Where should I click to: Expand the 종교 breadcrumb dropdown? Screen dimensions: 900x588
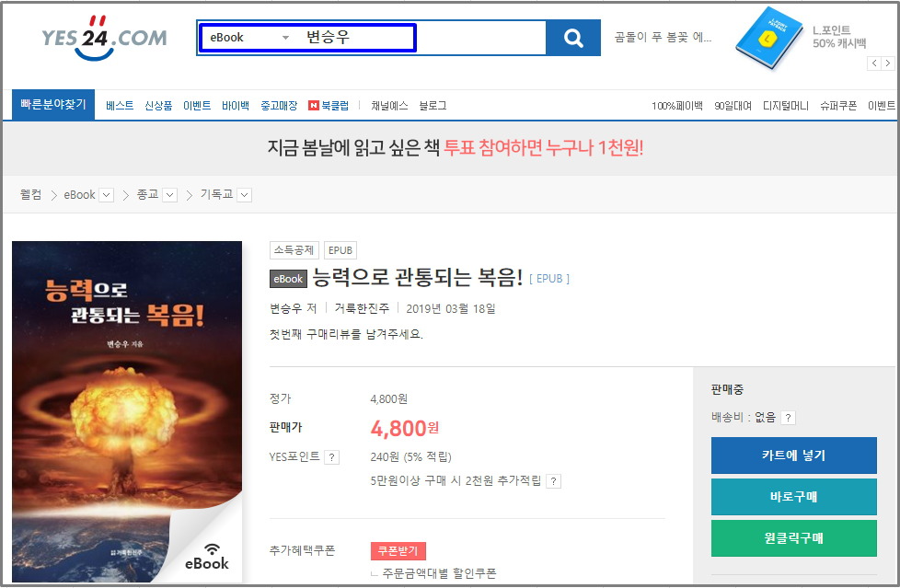(170, 195)
